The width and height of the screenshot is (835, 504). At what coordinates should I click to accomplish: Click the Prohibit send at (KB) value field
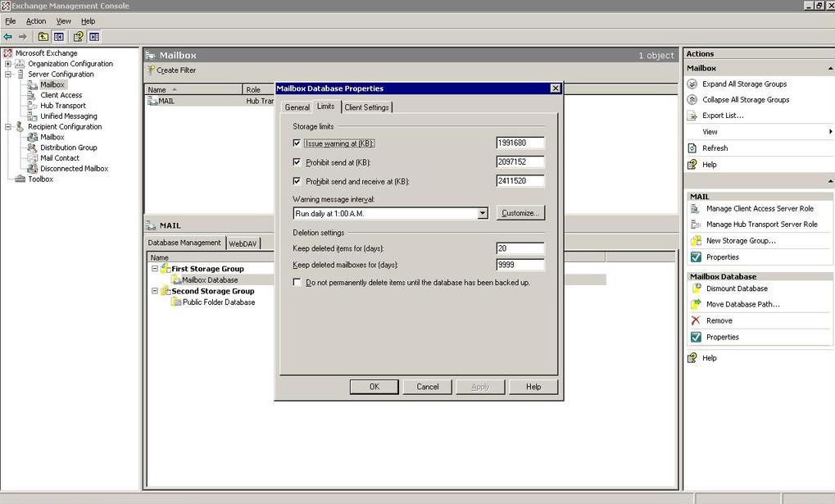click(520, 161)
